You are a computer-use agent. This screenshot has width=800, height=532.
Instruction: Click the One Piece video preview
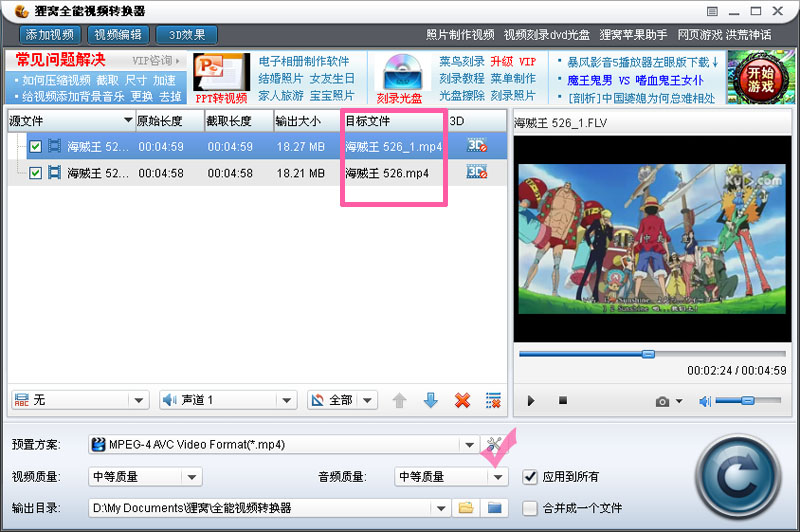click(x=652, y=239)
